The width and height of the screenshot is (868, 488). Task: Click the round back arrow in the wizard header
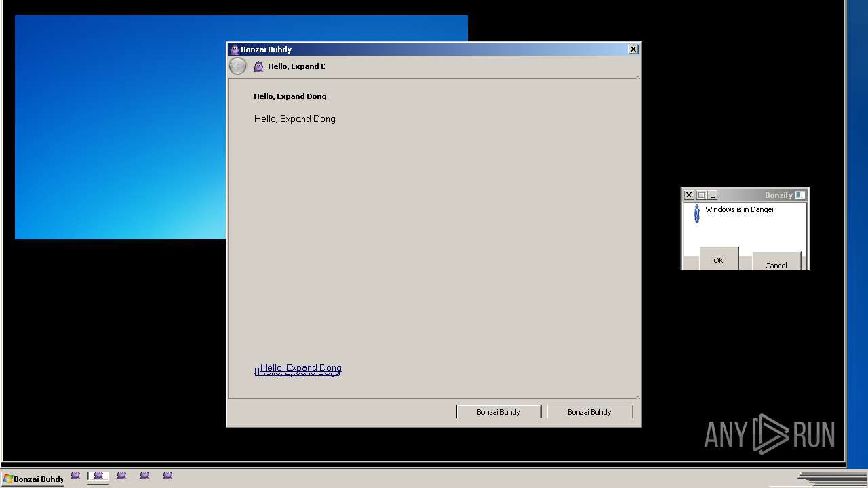(237, 66)
